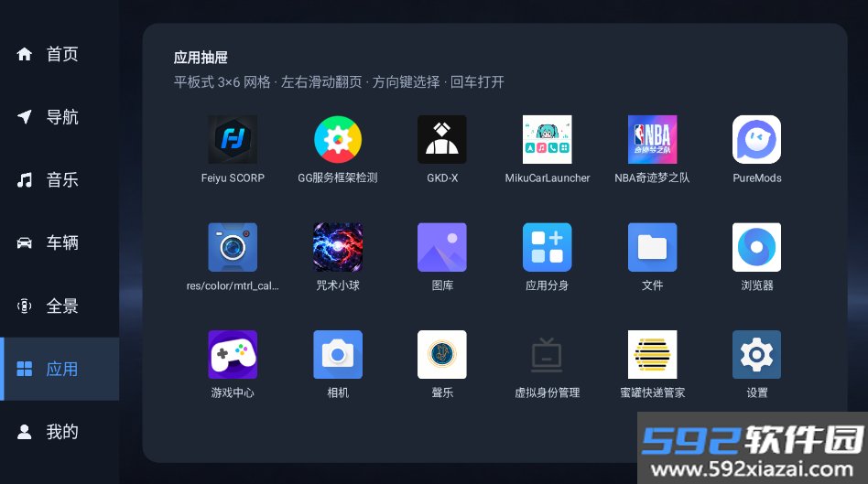The width and height of the screenshot is (868, 484).
Task: Launch 咒术小球 game
Action: [338, 247]
